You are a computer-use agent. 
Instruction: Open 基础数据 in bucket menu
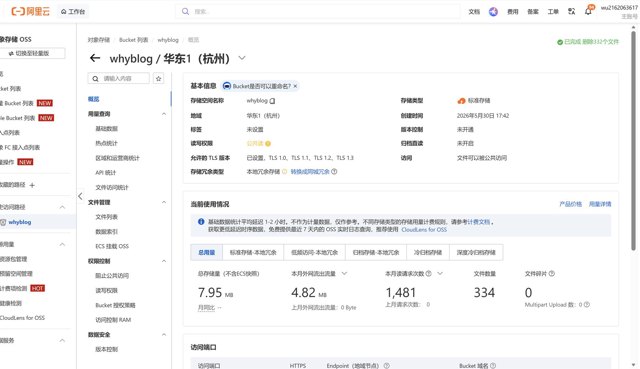tap(107, 129)
